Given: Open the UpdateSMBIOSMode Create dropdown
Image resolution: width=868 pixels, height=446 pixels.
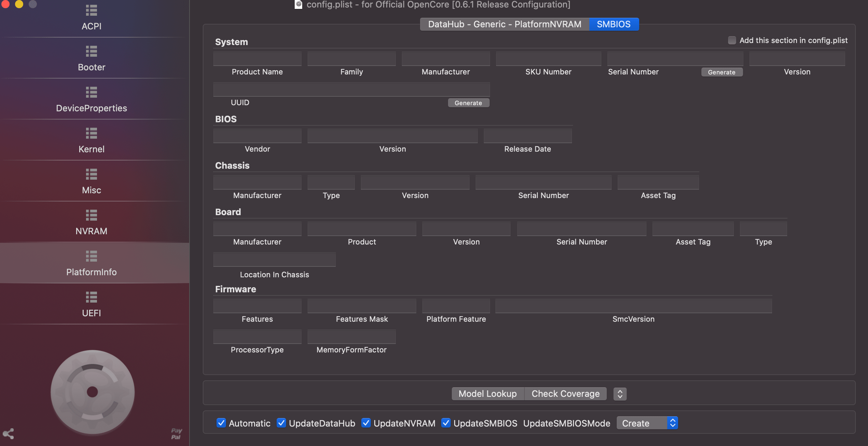Looking at the screenshot, I should tap(647, 423).
